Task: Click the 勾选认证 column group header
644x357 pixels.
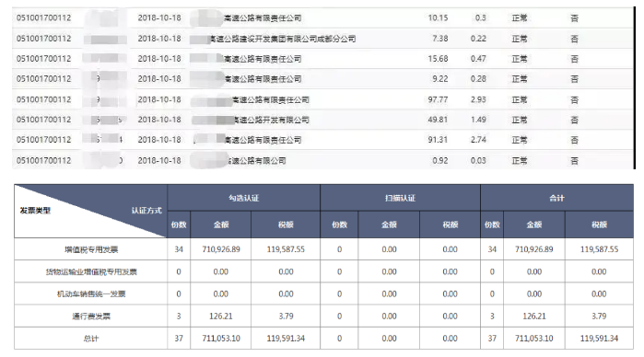Action: click(x=243, y=198)
